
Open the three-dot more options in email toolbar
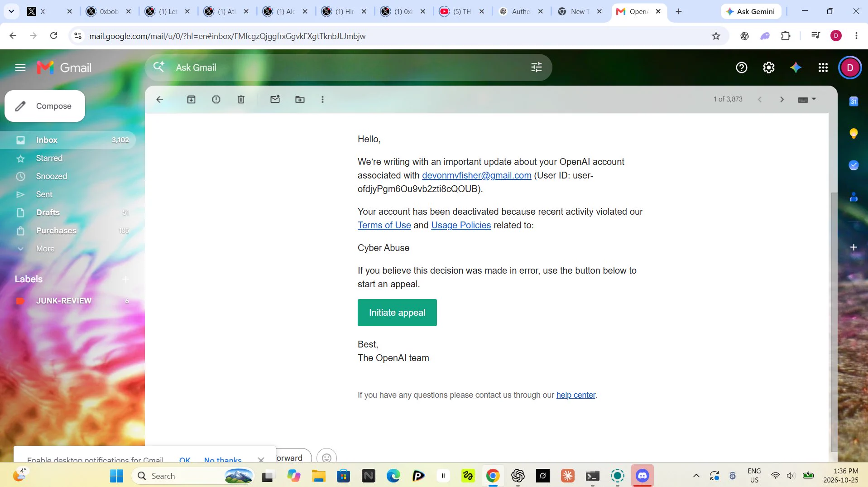(322, 99)
